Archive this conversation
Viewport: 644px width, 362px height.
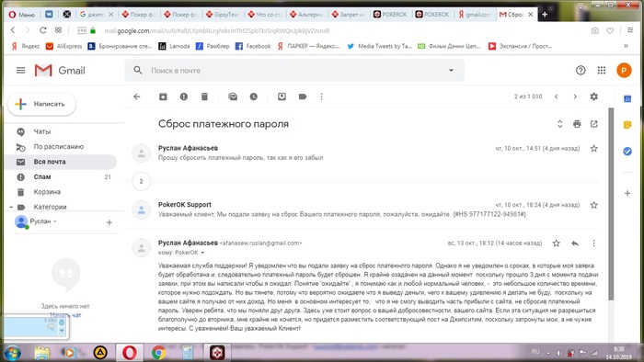pyautogui.click(x=163, y=96)
